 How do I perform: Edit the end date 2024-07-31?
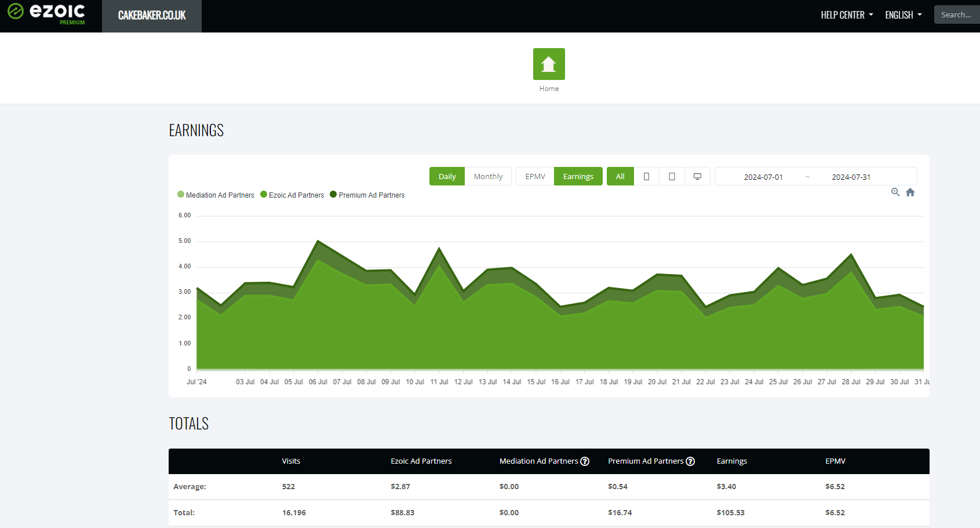(851, 177)
